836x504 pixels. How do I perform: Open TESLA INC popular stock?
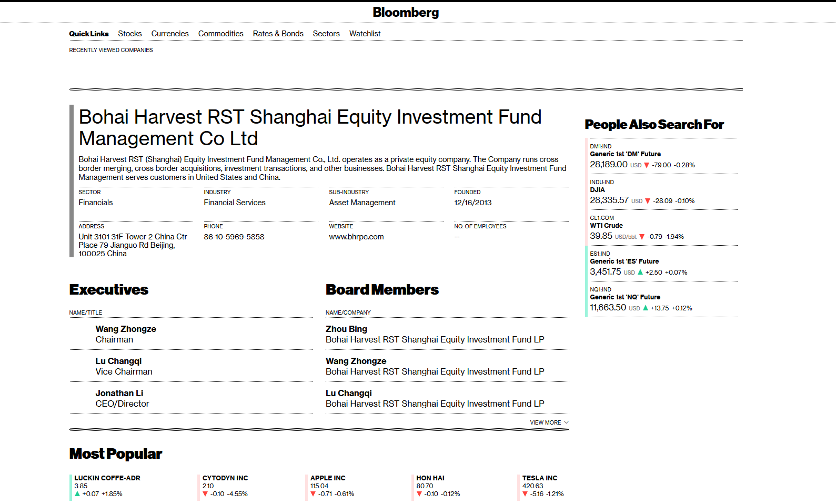point(540,478)
